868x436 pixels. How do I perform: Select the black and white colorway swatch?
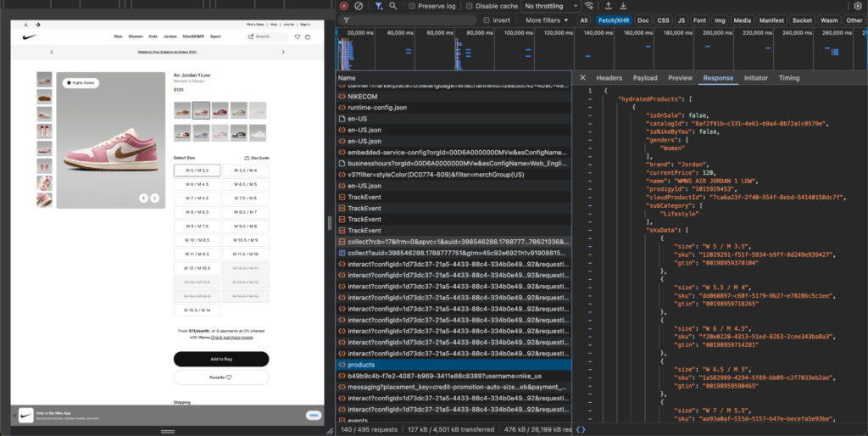(x=238, y=133)
